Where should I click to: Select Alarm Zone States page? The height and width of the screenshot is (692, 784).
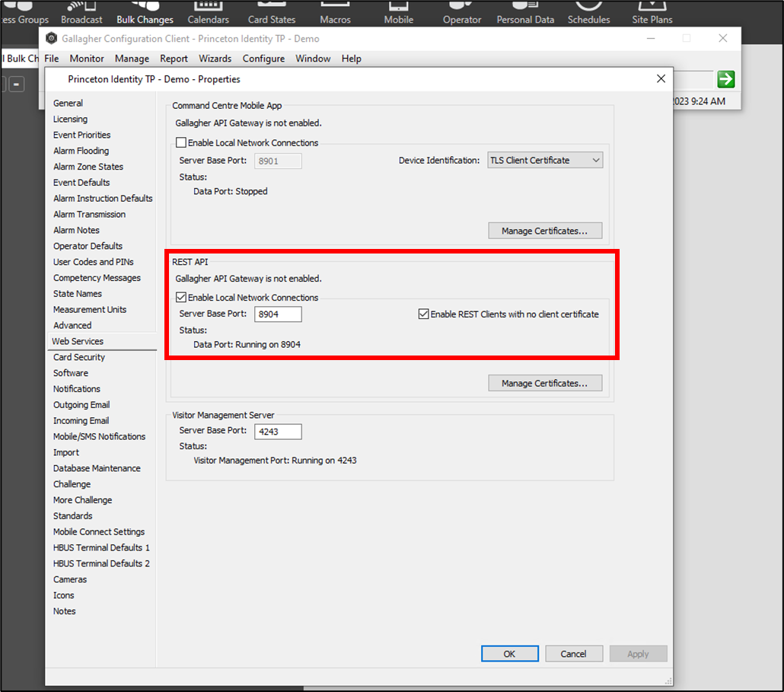tap(88, 167)
